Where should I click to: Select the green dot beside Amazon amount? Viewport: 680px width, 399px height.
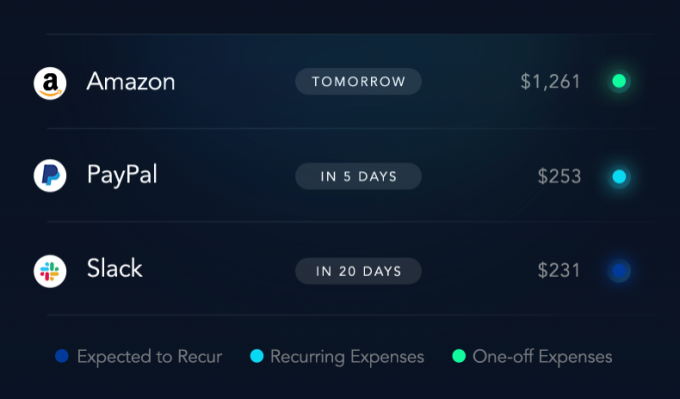(619, 81)
